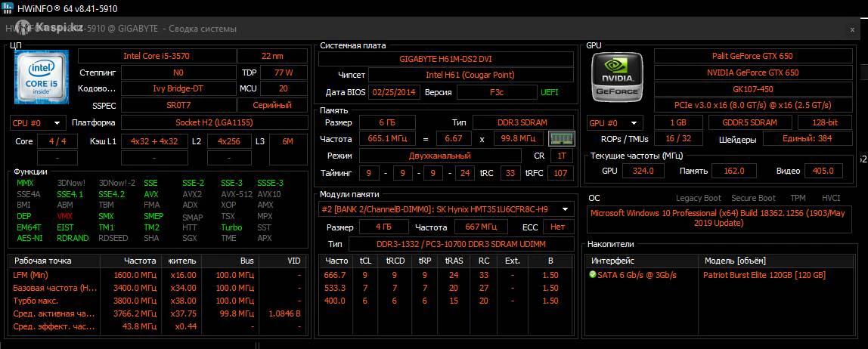Click the Intel Core i5-3570 name field

(157, 56)
